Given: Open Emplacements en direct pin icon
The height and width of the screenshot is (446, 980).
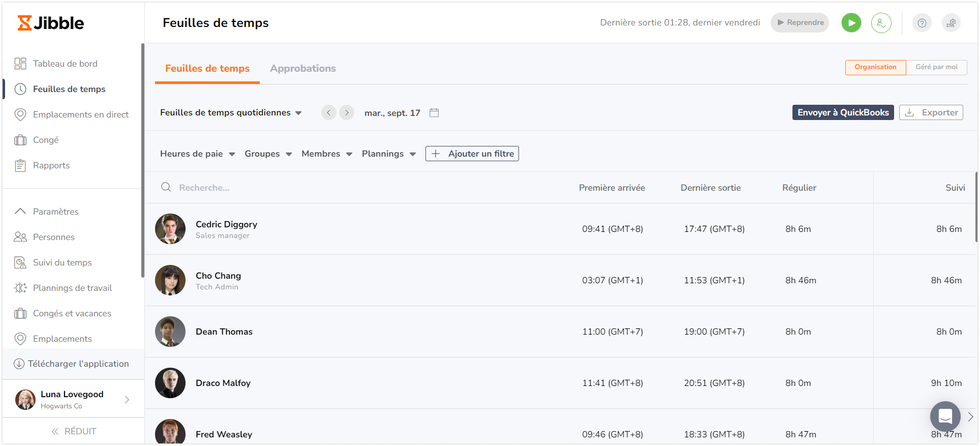Looking at the screenshot, I should point(20,114).
